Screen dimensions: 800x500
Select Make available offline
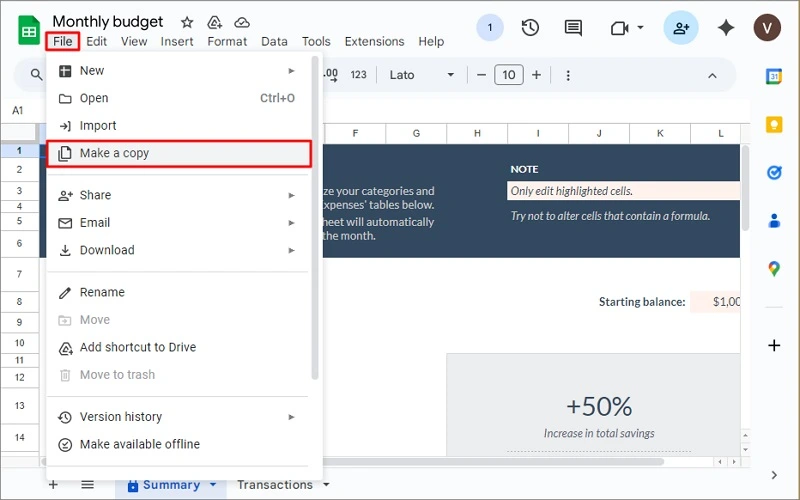(x=179, y=444)
